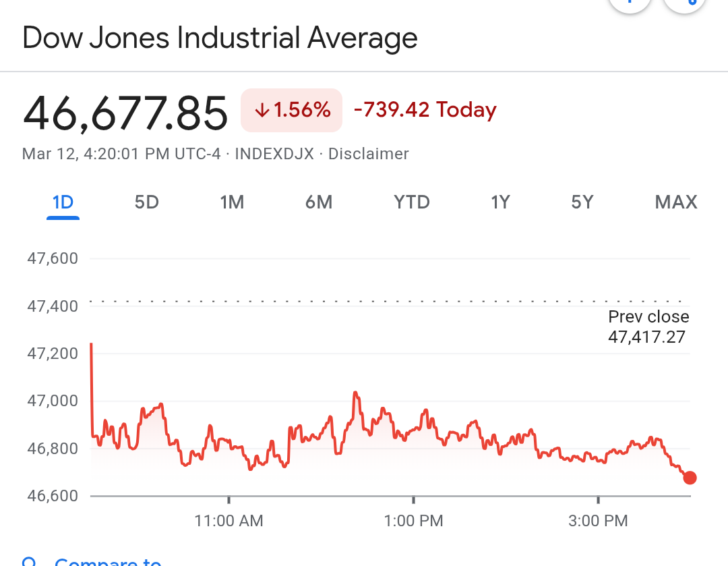Click the 1:00 PM time axis label

point(414,521)
